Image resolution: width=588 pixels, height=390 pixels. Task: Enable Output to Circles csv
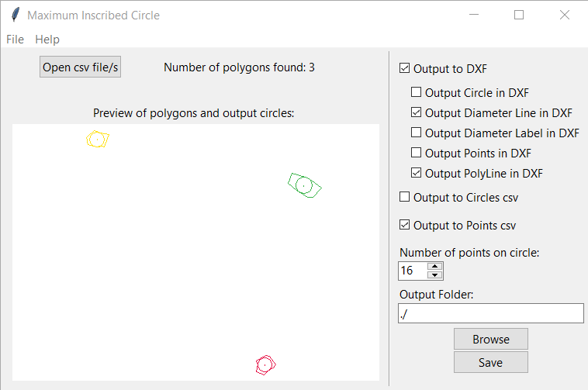tap(404, 197)
